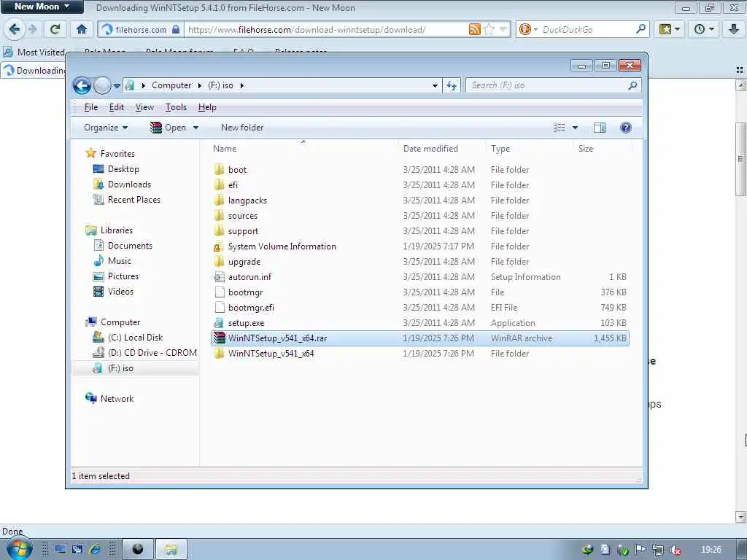747x560 pixels.
Task: Open the View menu
Action: tap(144, 107)
